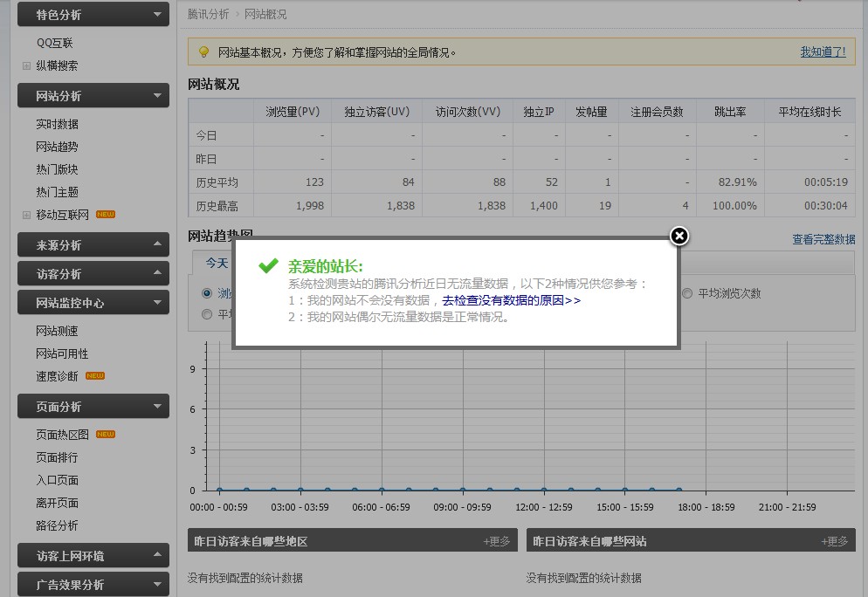
Task: Open 速度诊断 page
Action: pyautogui.click(x=57, y=376)
